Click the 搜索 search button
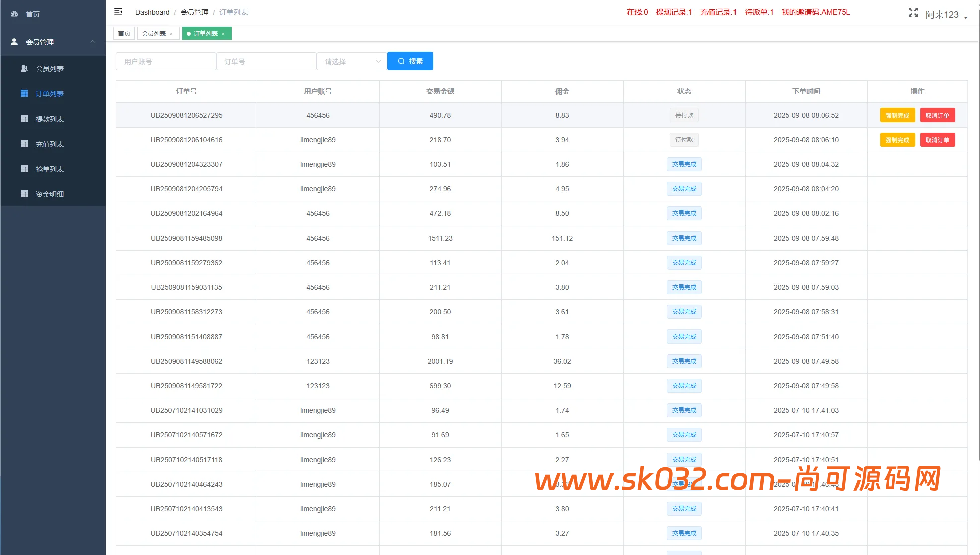 point(410,61)
